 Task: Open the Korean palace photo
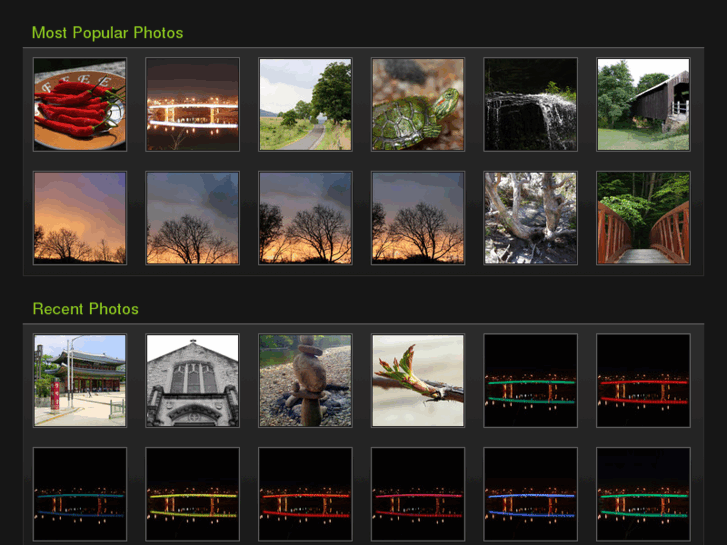(80, 380)
